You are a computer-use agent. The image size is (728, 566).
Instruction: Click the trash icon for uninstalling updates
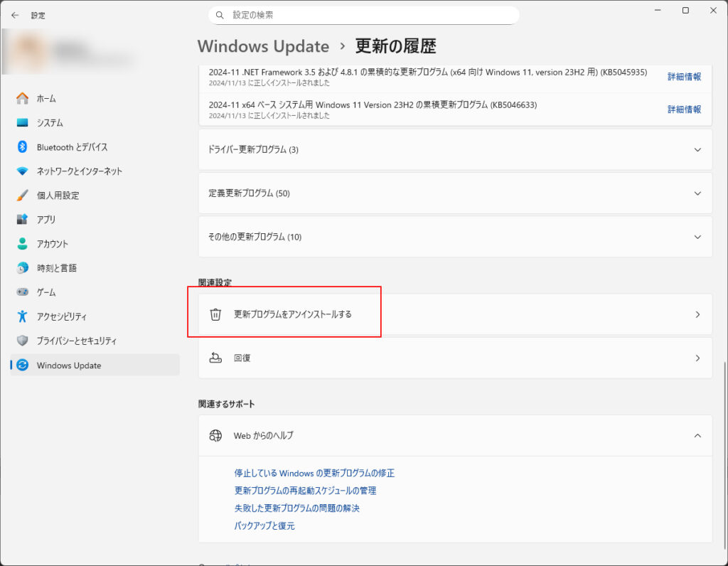(215, 314)
